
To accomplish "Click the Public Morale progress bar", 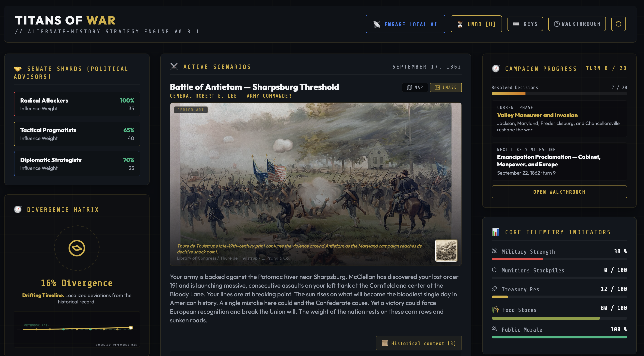I will [x=559, y=337].
